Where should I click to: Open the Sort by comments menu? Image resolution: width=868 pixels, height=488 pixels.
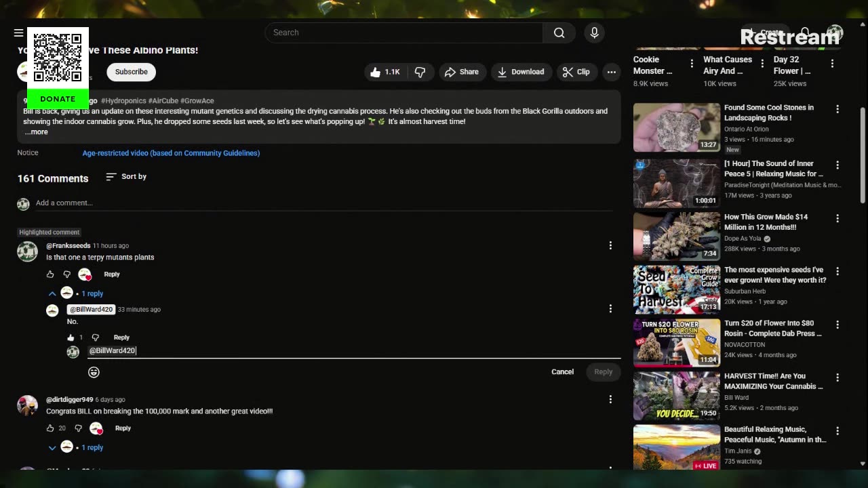click(x=126, y=177)
